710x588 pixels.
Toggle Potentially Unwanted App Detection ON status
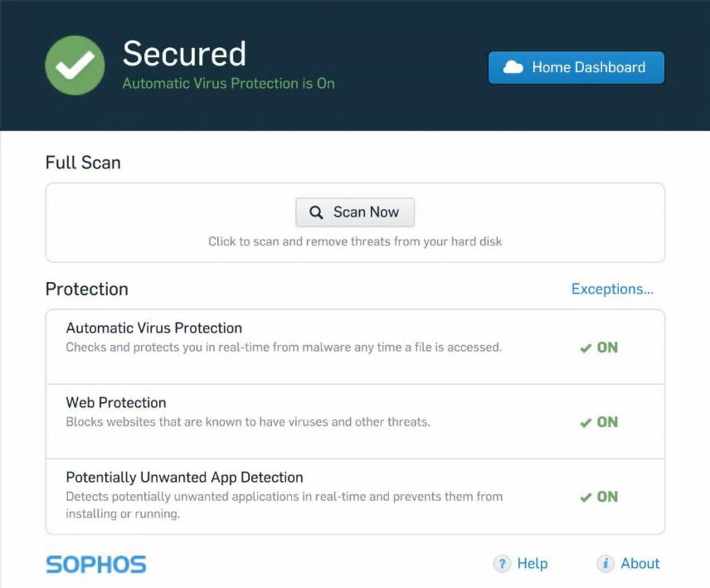point(599,496)
